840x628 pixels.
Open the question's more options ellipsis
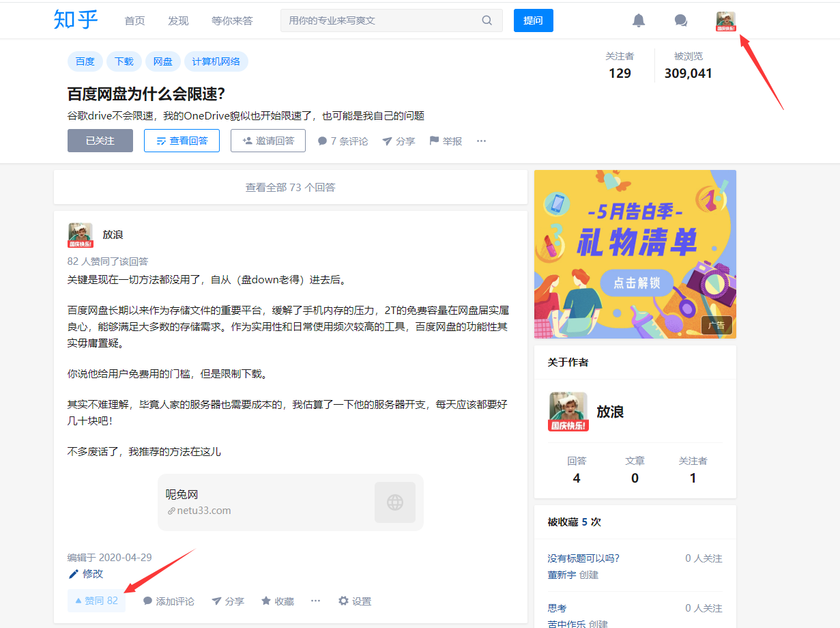(x=482, y=141)
